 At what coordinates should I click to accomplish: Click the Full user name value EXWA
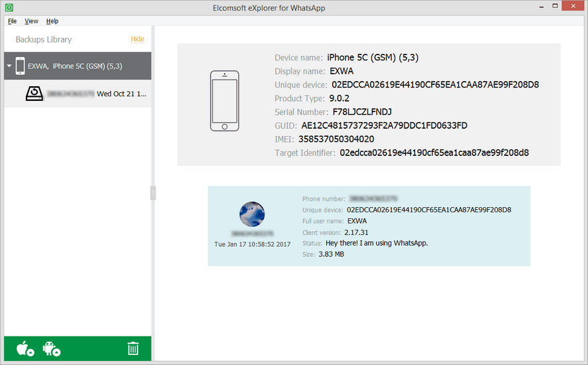[x=357, y=221]
